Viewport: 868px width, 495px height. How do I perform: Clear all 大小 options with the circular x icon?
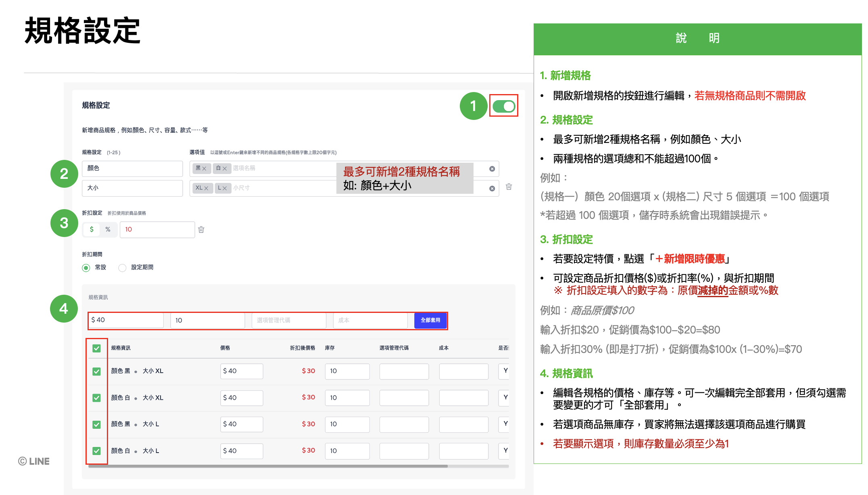coord(492,188)
